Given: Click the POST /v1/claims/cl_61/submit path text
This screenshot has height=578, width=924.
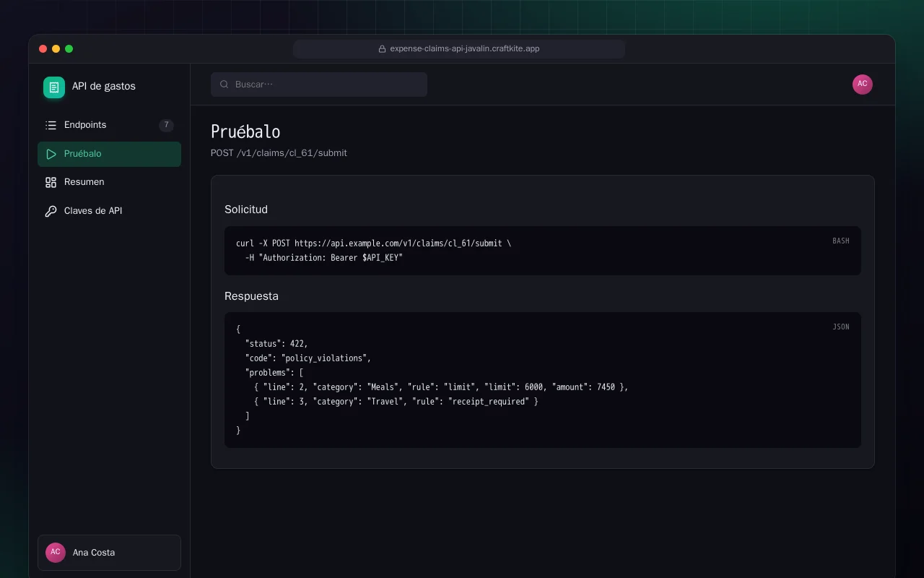Looking at the screenshot, I should point(279,153).
